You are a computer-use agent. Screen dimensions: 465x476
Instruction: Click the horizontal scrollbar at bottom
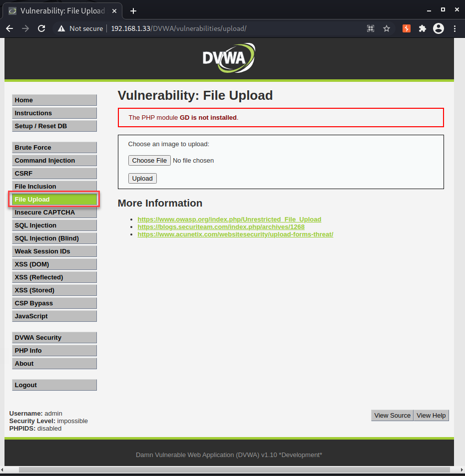234,470
